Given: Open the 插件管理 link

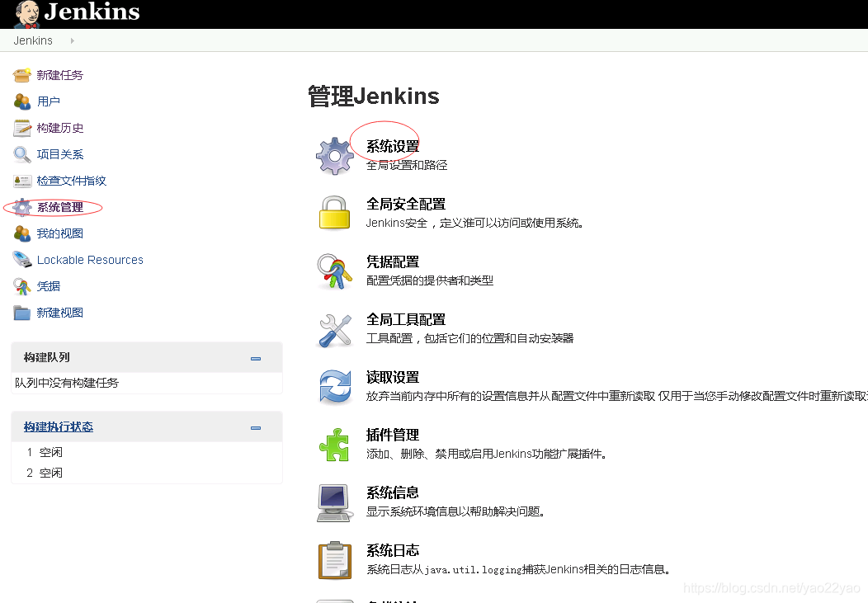Looking at the screenshot, I should pos(393,435).
